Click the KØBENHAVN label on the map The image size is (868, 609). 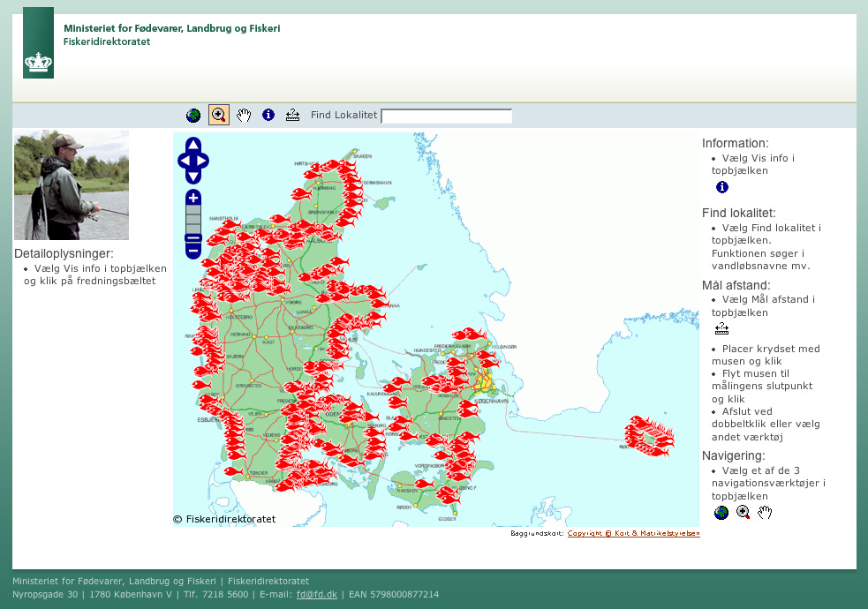click(491, 401)
